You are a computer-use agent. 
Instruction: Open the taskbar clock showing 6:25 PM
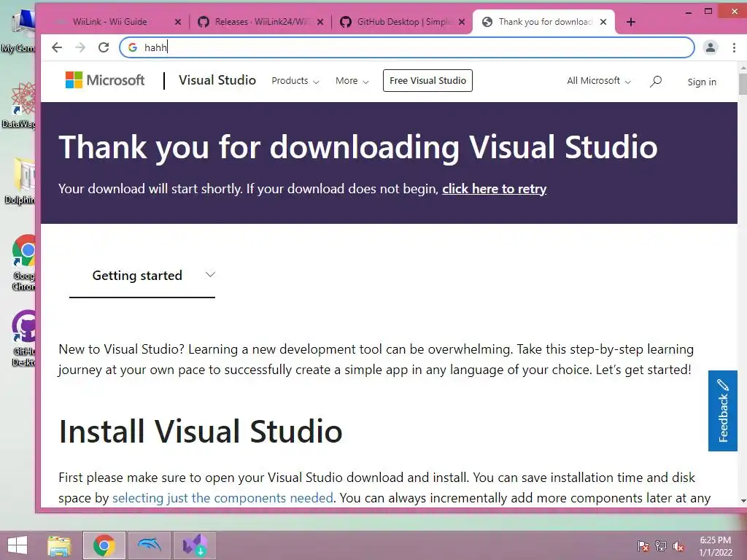coord(715,545)
